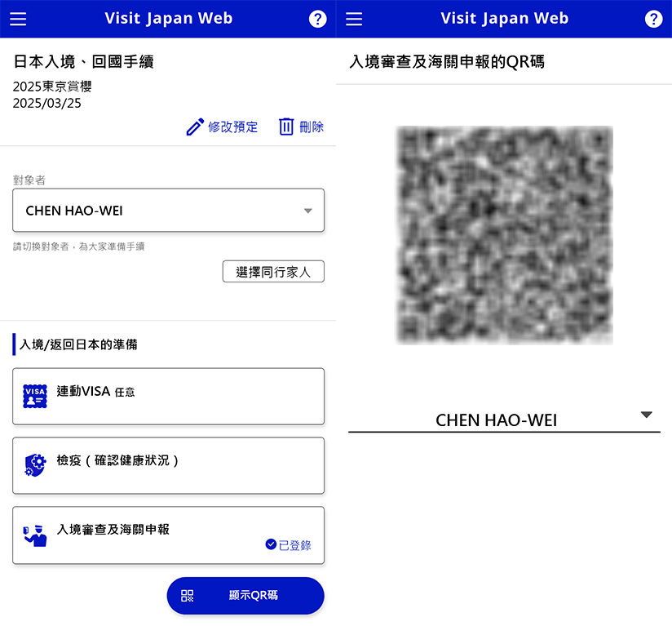Image resolution: width=672 pixels, height=626 pixels.
Task: Open 檢疫（確認健康狀況）card
Action: (x=169, y=466)
